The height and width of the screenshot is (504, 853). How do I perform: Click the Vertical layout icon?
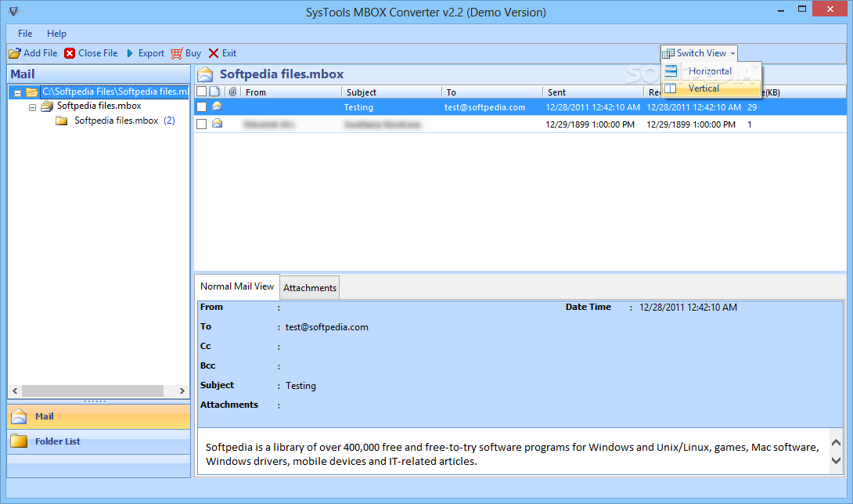(x=670, y=88)
